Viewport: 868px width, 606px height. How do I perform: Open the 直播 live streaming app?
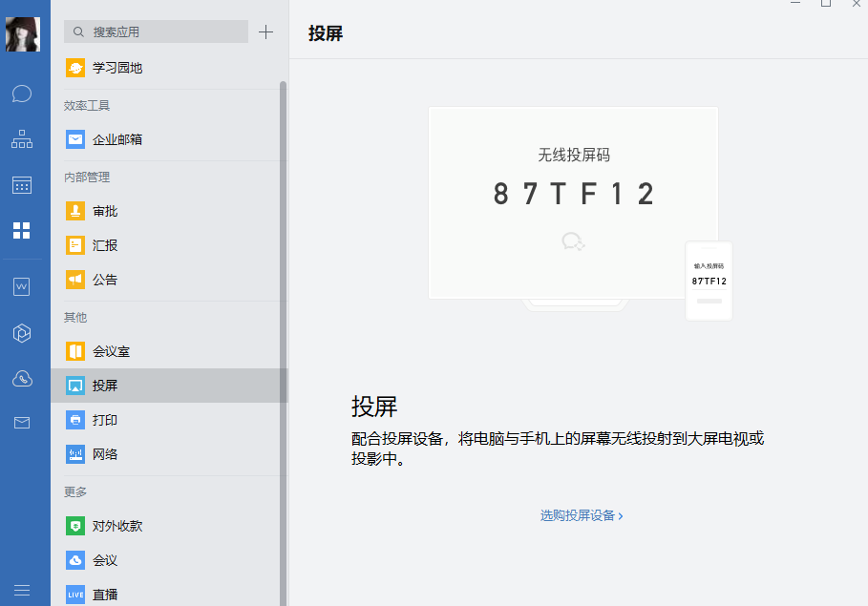(105, 595)
